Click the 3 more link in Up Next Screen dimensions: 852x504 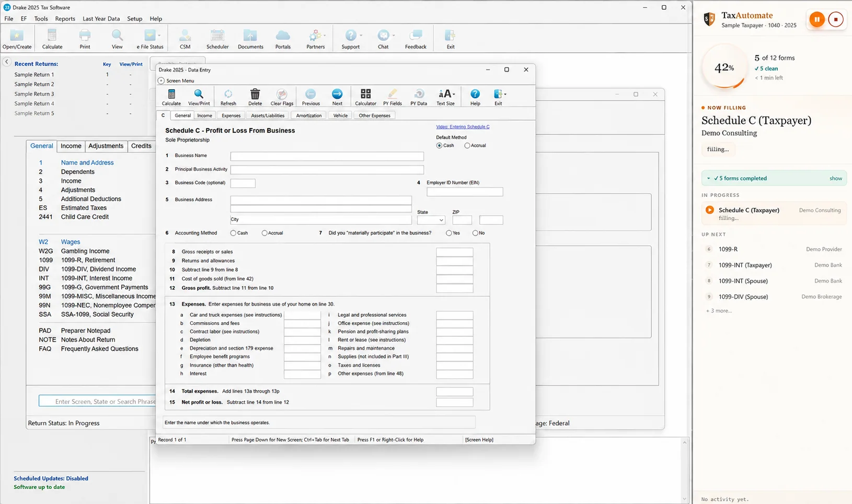click(x=719, y=311)
